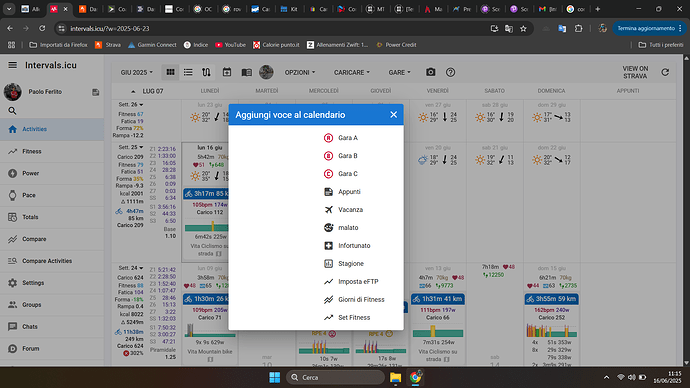Switch to list view icon
This screenshot has height=388, width=690.
(188, 72)
